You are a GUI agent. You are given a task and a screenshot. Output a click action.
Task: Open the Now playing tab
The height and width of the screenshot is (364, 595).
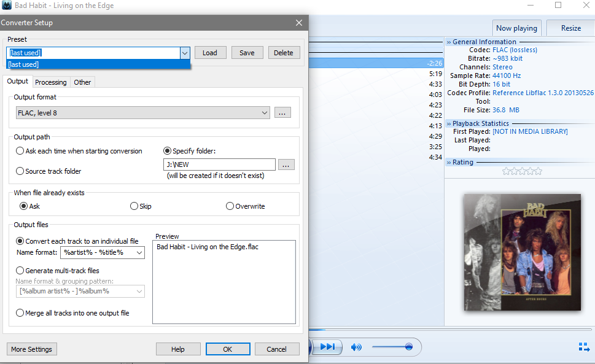(516, 28)
